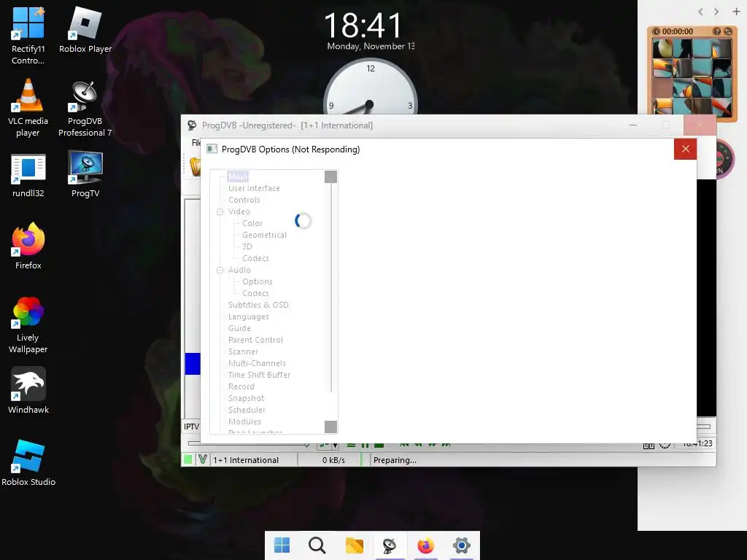747x560 pixels.
Task: Click the options tree scrollbar up button
Action: (330, 176)
